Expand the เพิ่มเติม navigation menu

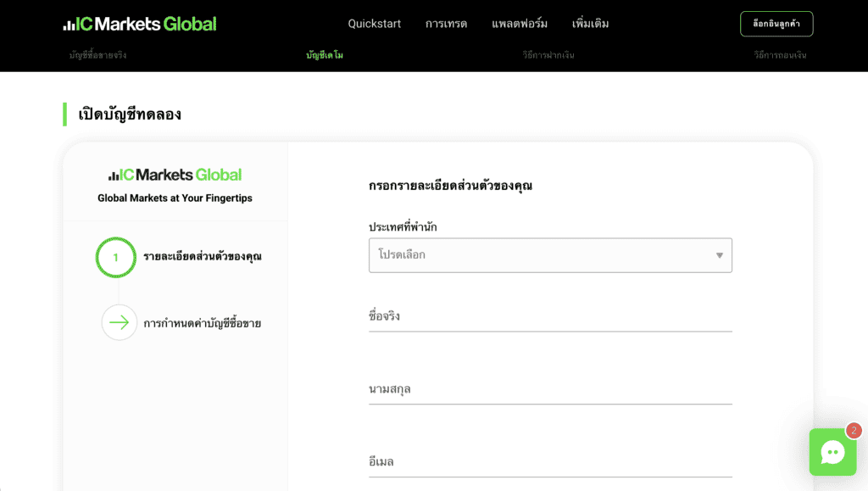(x=590, y=24)
